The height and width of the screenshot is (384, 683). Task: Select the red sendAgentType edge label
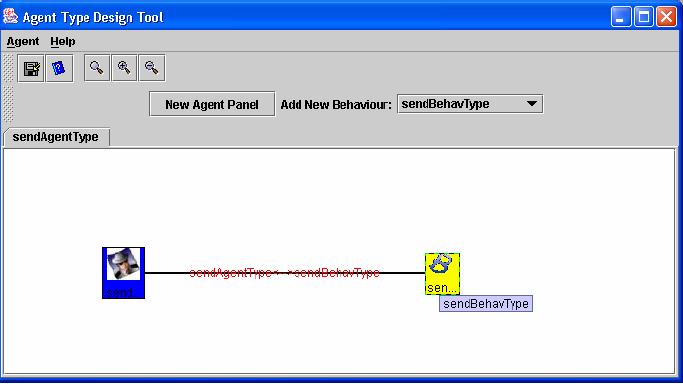coord(284,273)
